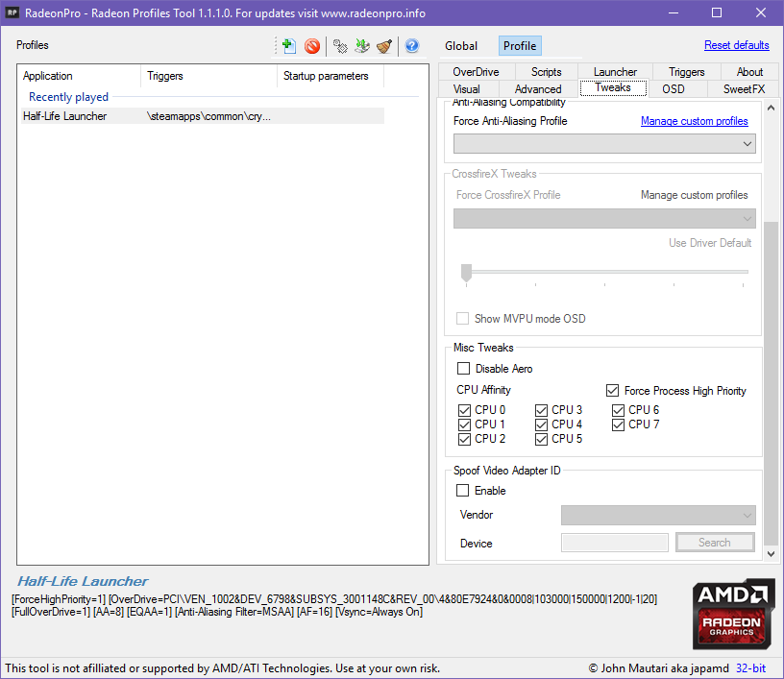
Task: Switch to the Scripts tab
Action: pyautogui.click(x=546, y=72)
